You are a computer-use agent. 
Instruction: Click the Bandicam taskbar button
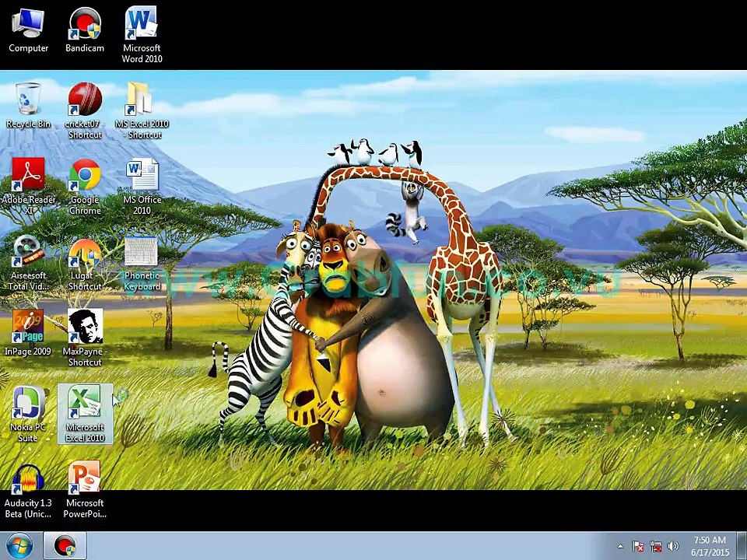[x=65, y=546]
